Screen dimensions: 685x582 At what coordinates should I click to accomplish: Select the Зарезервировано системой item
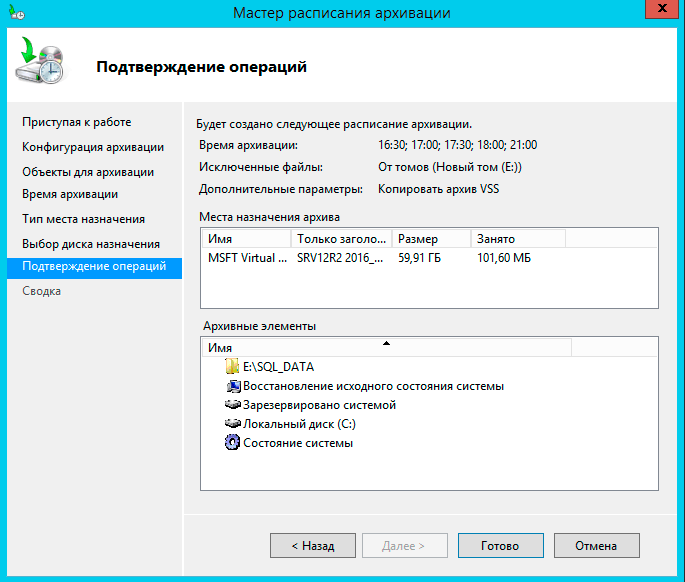click(319, 405)
